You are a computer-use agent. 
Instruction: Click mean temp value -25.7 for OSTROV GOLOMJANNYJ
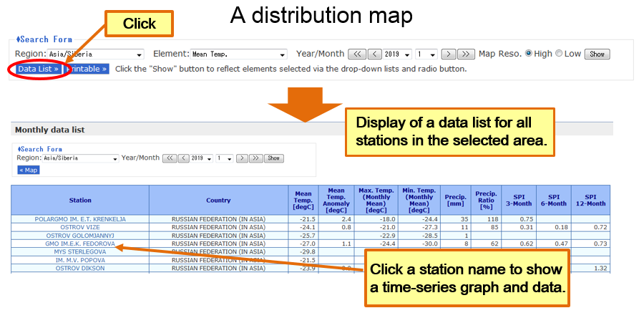click(x=308, y=235)
